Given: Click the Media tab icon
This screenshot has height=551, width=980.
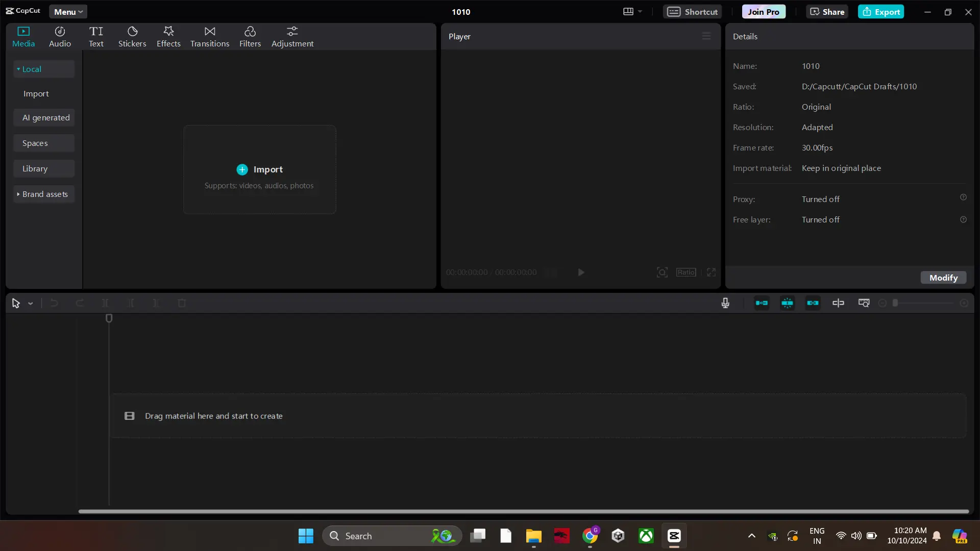Looking at the screenshot, I should (x=23, y=31).
